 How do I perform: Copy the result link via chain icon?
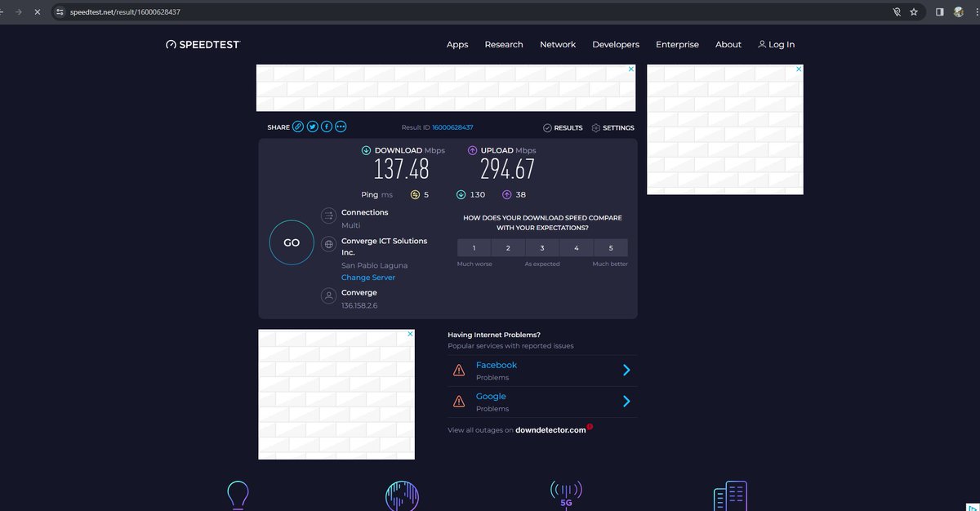(298, 127)
